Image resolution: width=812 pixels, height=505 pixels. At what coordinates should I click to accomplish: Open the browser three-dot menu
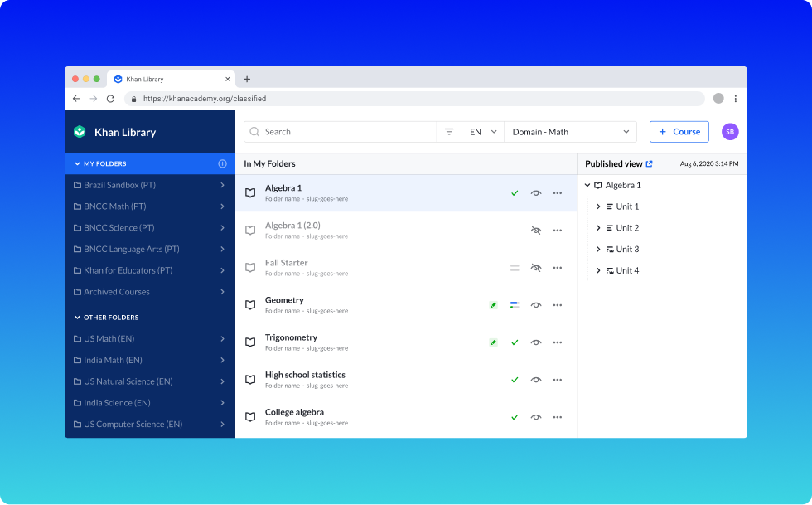pyautogui.click(x=736, y=99)
